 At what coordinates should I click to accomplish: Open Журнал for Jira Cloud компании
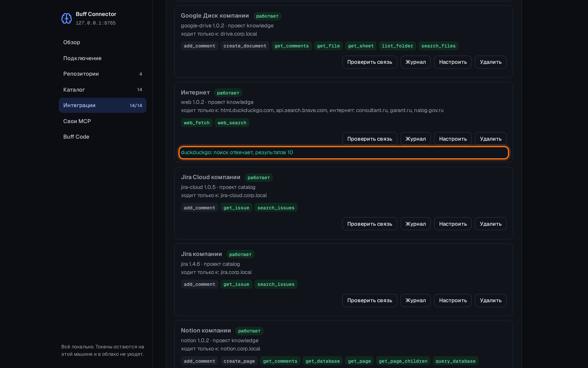(415, 224)
